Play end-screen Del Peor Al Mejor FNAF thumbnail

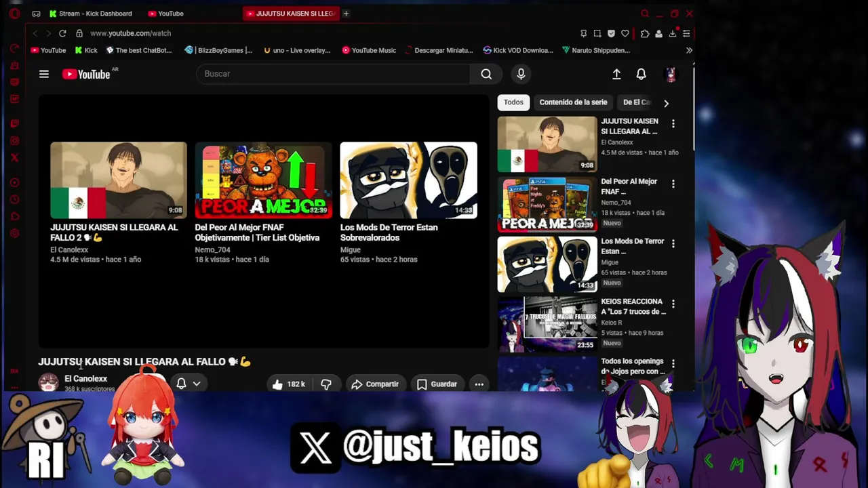[263, 180]
